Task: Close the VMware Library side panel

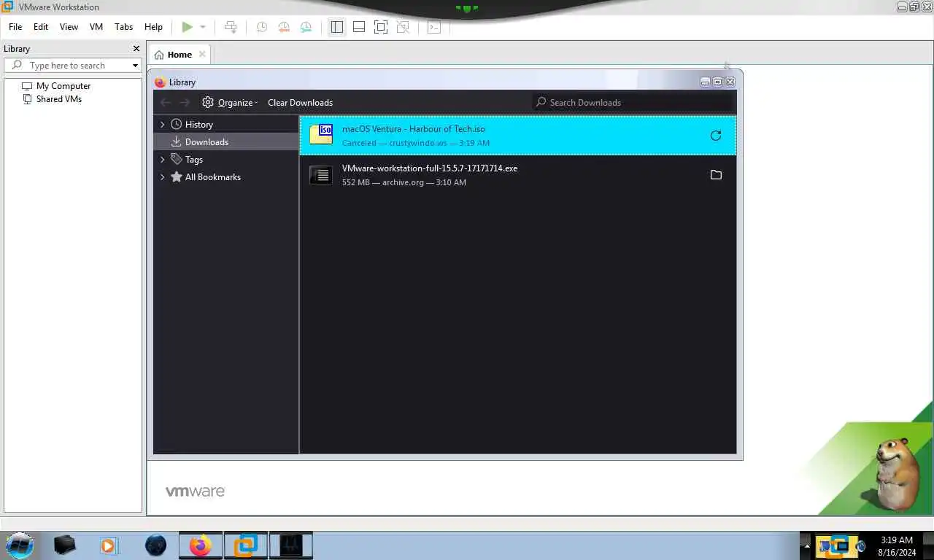Action: click(136, 49)
